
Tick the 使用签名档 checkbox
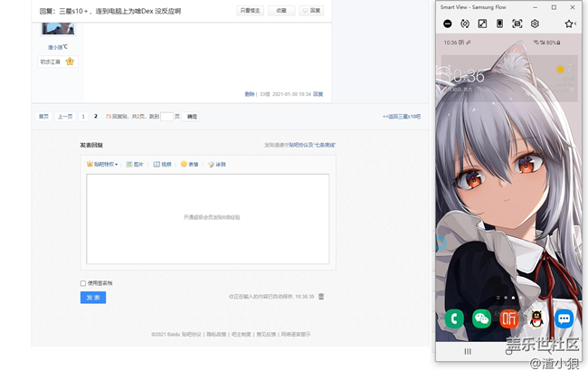click(83, 283)
